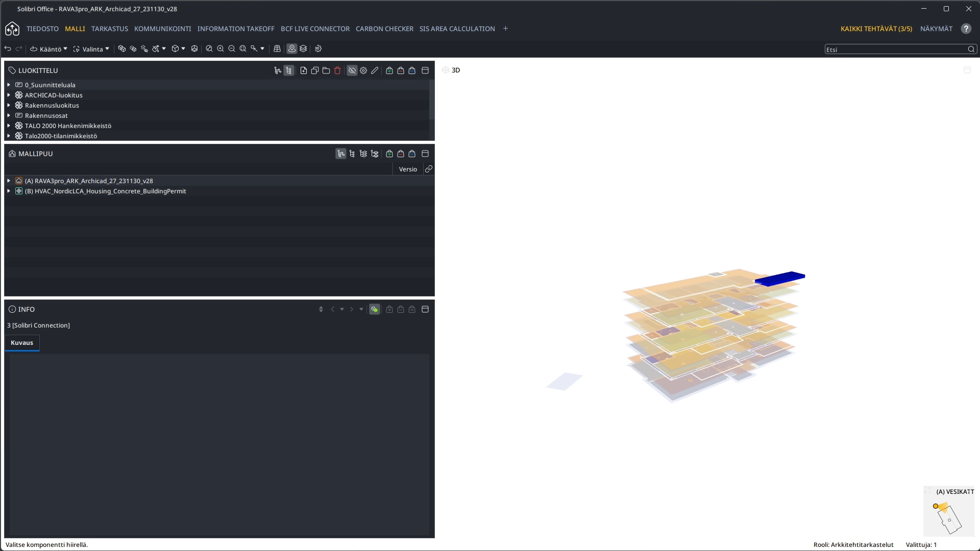Open the TIEDOSTO menu
980x551 pixels.
coord(42,29)
